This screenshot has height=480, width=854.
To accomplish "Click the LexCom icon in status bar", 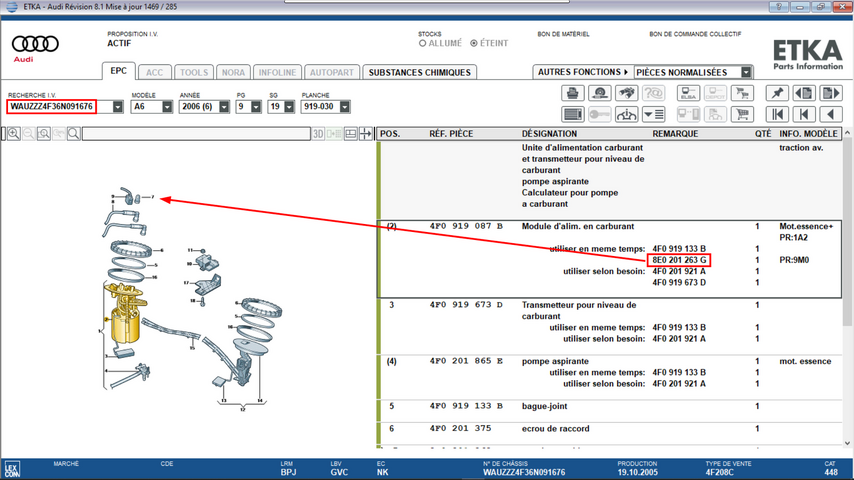I will coord(12,469).
